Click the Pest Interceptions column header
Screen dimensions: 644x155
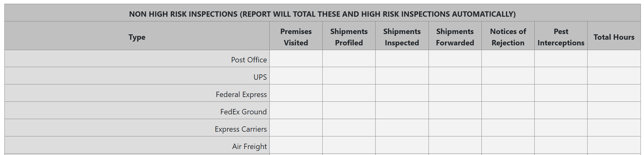(561, 37)
